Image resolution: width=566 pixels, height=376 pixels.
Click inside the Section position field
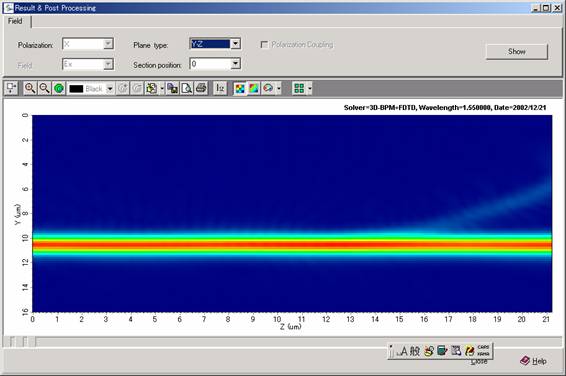click(210, 64)
